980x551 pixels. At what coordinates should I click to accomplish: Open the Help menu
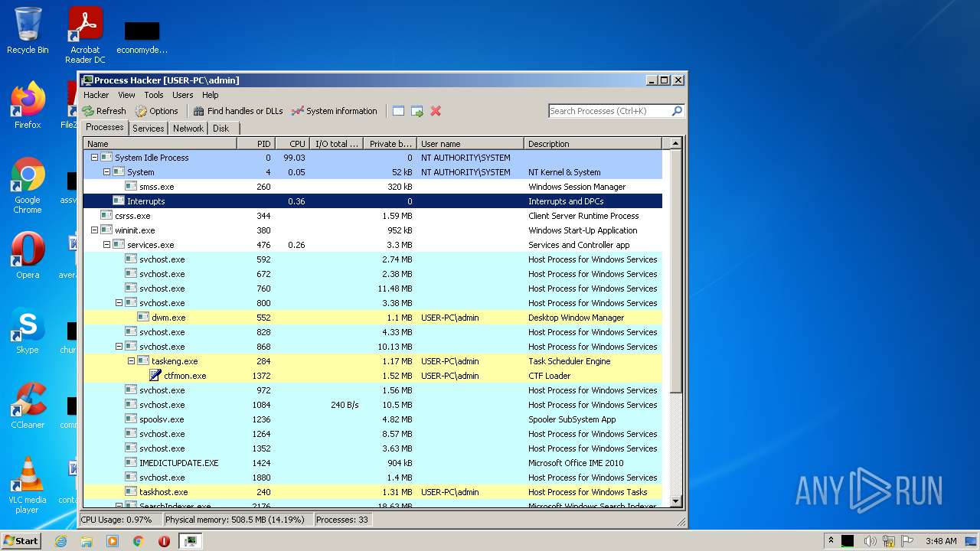pyautogui.click(x=211, y=95)
